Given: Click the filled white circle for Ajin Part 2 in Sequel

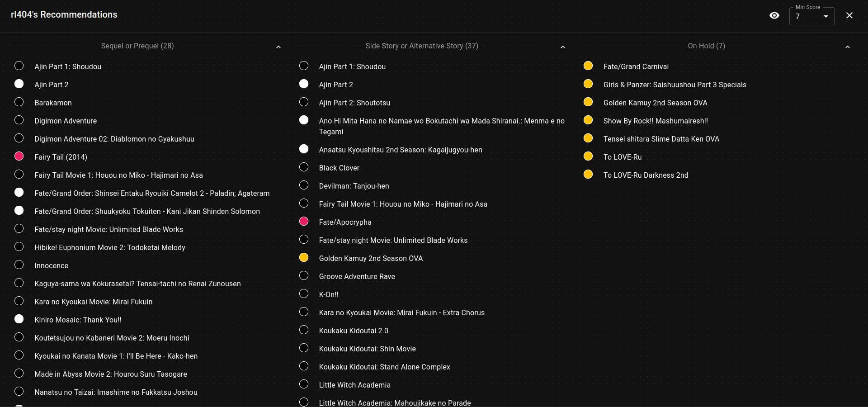Looking at the screenshot, I should pos(19,84).
